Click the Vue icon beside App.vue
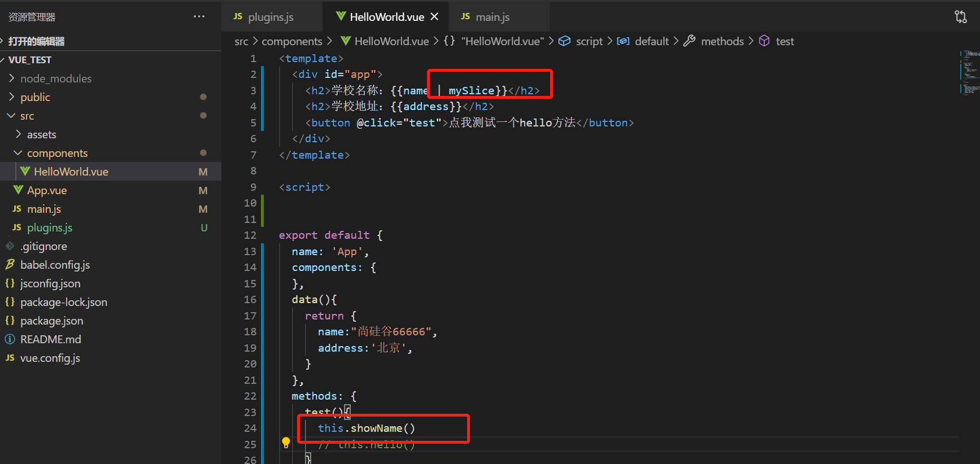The width and height of the screenshot is (980, 464). (18, 190)
